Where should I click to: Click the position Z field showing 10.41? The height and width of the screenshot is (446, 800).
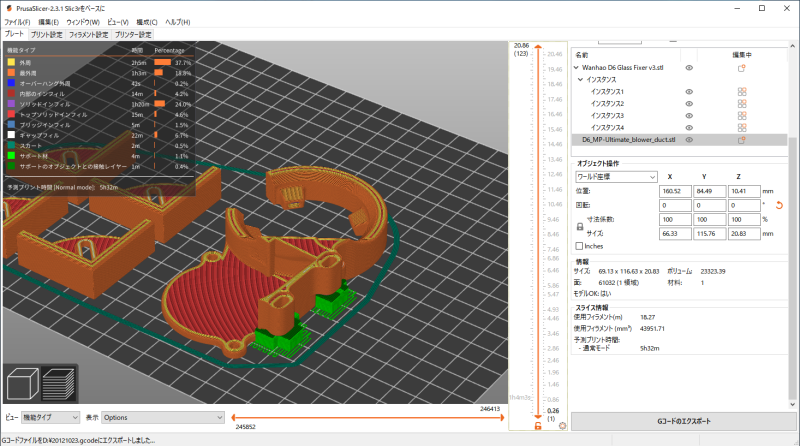tap(744, 191)
